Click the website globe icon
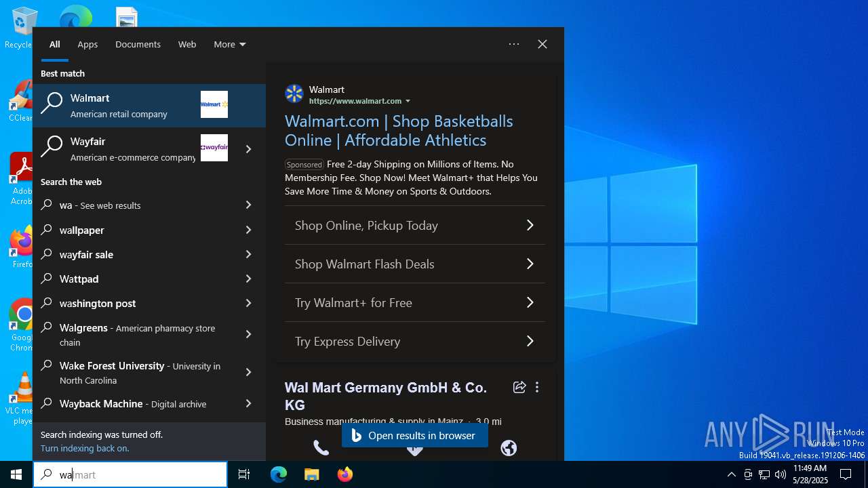 click(509, 447)
